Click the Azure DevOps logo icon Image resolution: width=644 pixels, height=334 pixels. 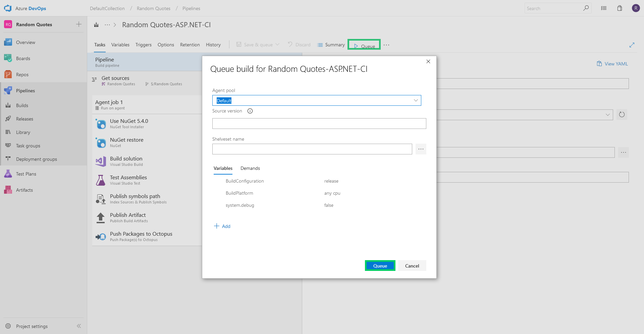[8, 8]
